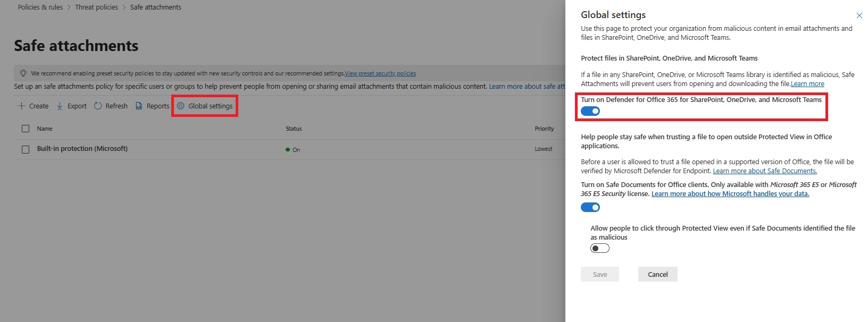Sort by the Status column header

(x=294, y=129)
